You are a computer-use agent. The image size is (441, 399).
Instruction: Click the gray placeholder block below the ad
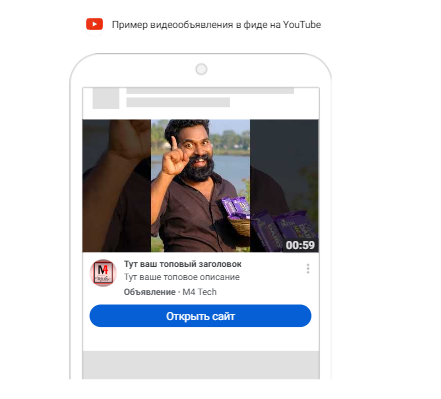(201, 365)
